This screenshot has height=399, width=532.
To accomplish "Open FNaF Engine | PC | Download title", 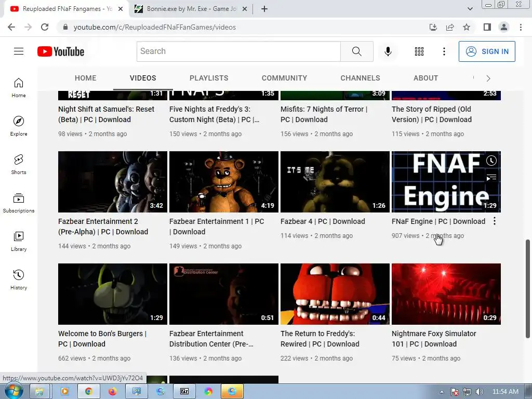I will click(438, 221).
